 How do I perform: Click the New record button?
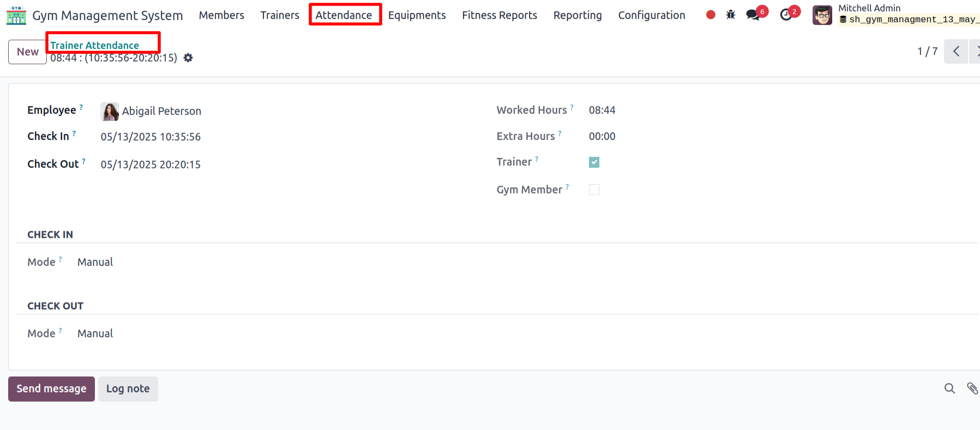click(27, 52)
